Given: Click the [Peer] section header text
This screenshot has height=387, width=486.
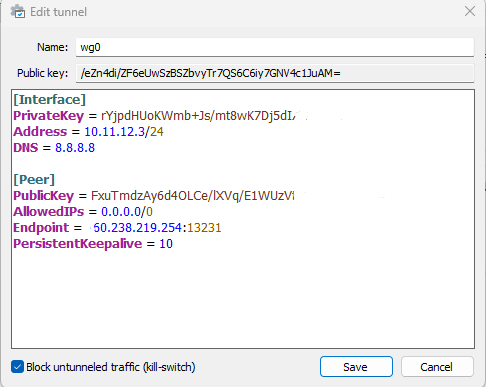Looking at the screenshot, I should tap(34, 180).
